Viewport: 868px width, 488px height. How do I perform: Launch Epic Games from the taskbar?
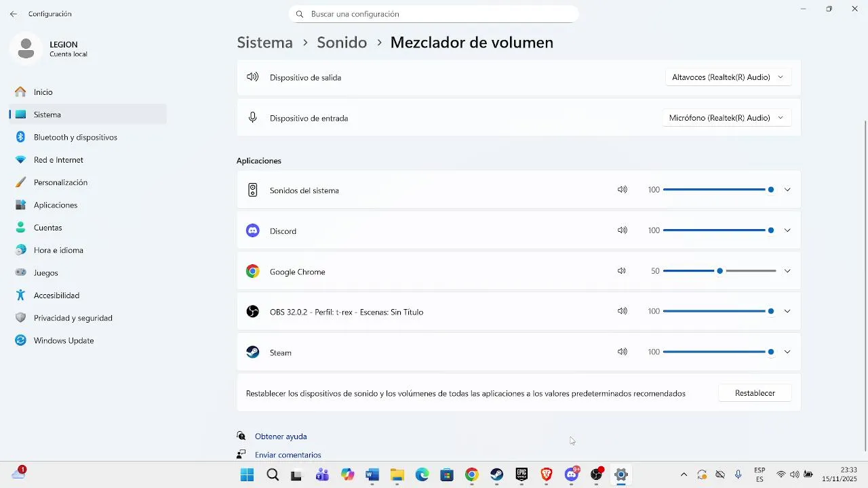pyautogui.click(x=521, y=474)
